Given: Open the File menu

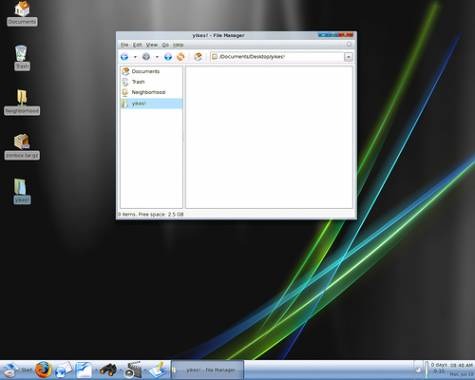Looking at the screenshot, I should [x=124, y=45].
